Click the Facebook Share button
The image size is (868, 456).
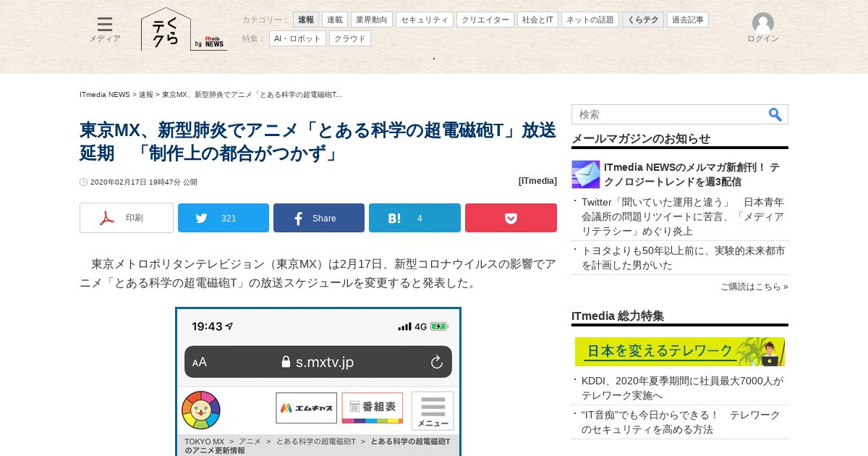tap(319, 218)
